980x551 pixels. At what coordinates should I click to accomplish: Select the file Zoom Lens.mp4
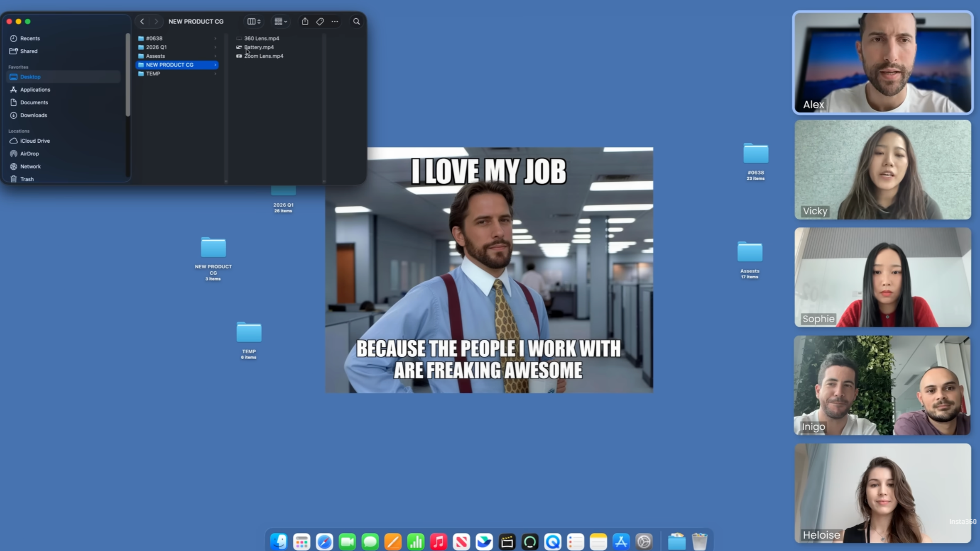264,56
